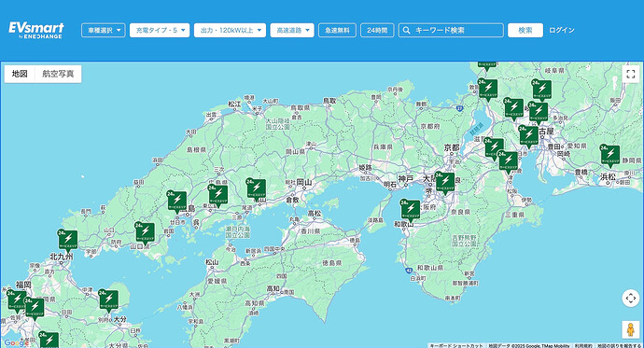
Task: Click the 高松 city label
Action: (315, 213)
